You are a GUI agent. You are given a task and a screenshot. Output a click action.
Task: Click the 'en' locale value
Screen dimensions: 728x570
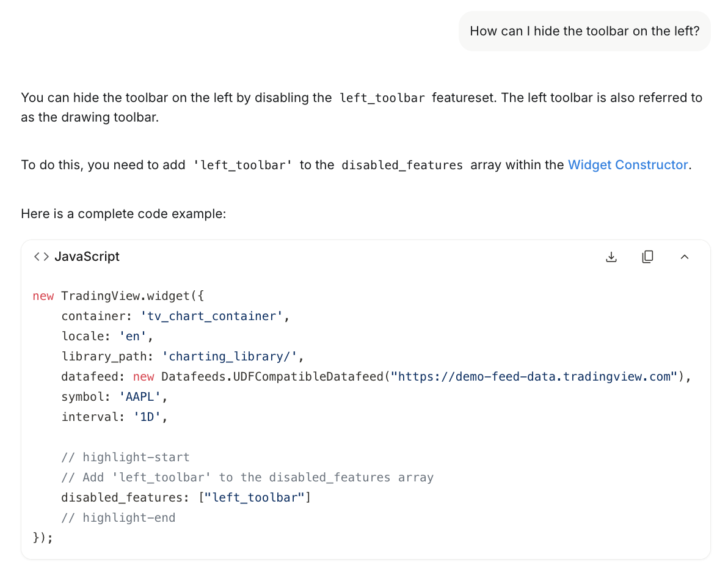click(133, 336)
